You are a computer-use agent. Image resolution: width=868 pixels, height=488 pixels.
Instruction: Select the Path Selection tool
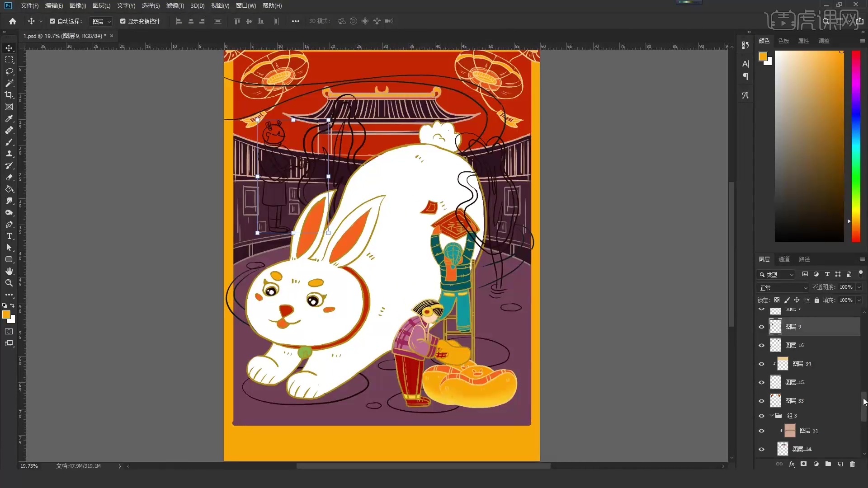pyautogui.click(x=9, y=248)
